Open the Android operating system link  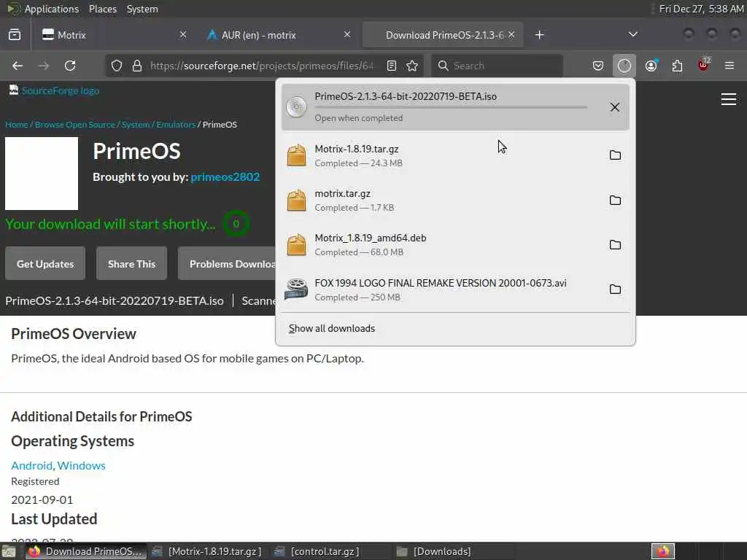[32, 465]
